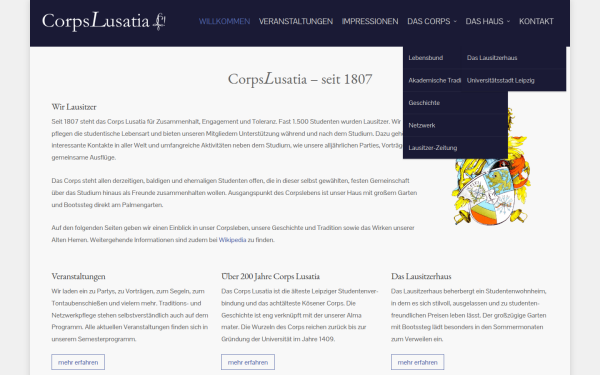Viewport: 600px width, 375px height.
Task: Expand the Das Haus dropdown arrow
Action: coord(508,21)
